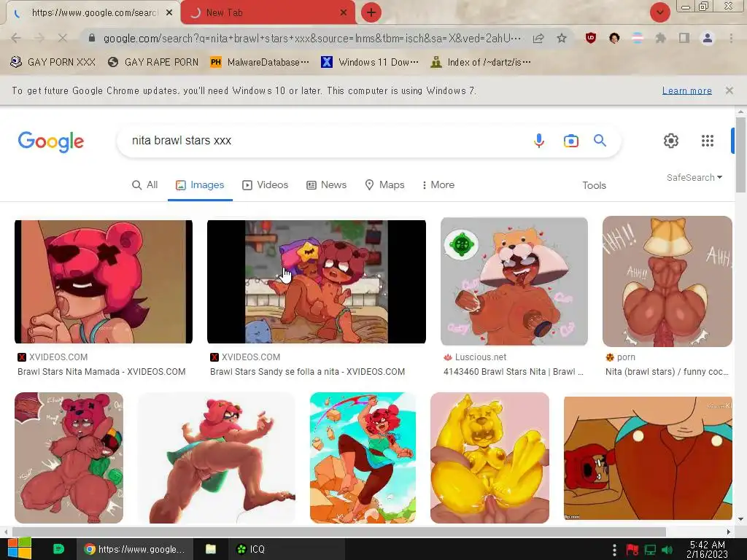The height and width of the screenshot is (560, 747).
Task: Click the address bar URL
Action: point(312,38)
